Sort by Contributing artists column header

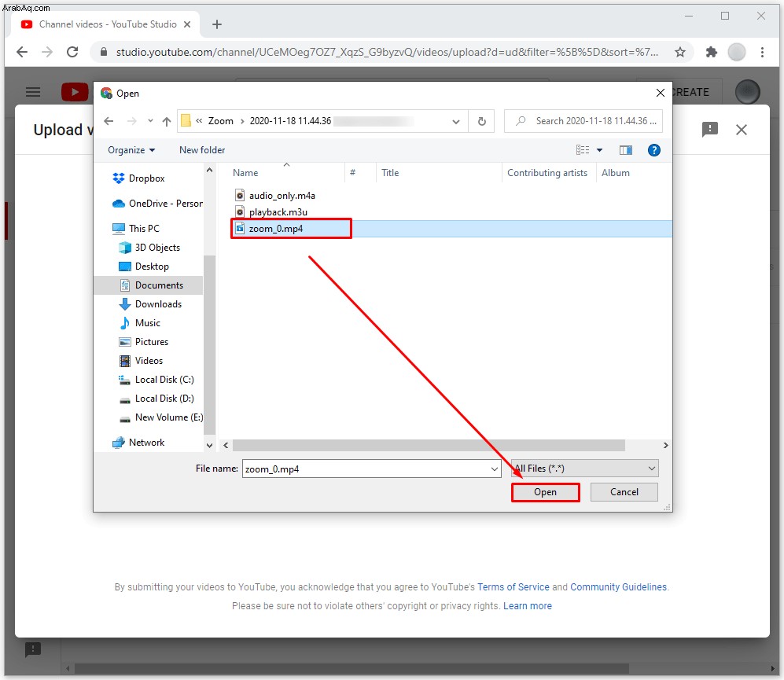tap(547, 173)
